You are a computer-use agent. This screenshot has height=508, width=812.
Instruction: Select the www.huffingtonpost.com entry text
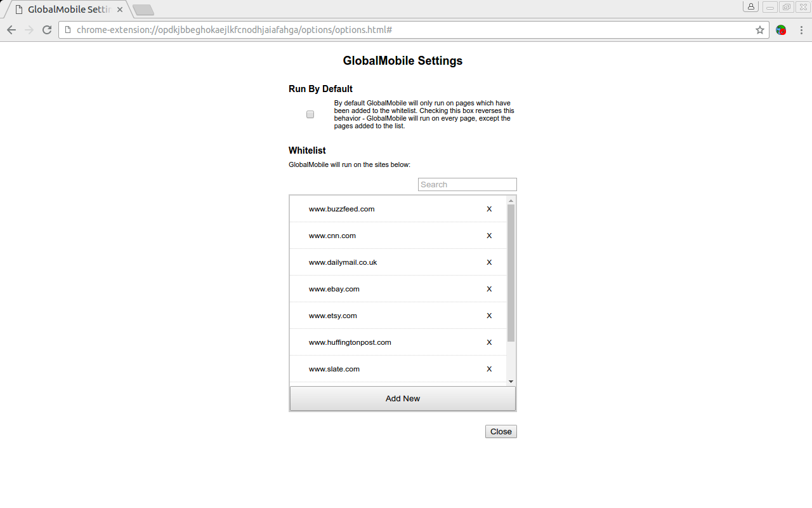(350, 342)
